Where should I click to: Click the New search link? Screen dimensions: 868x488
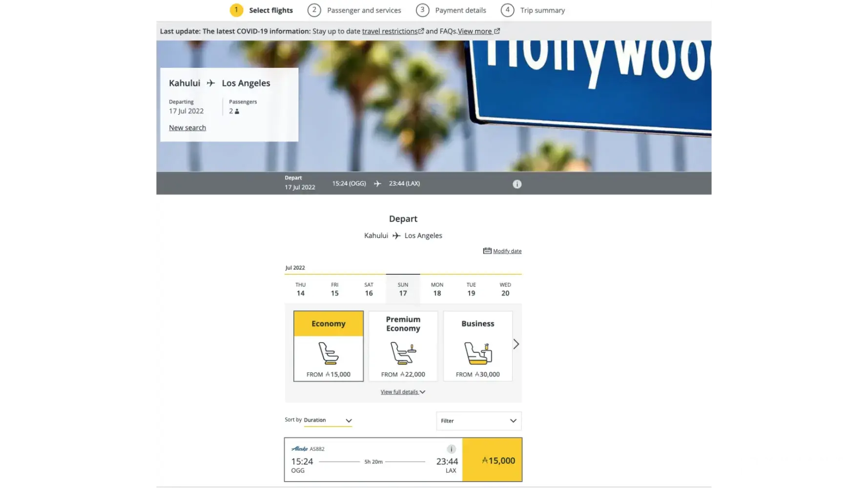187,128
